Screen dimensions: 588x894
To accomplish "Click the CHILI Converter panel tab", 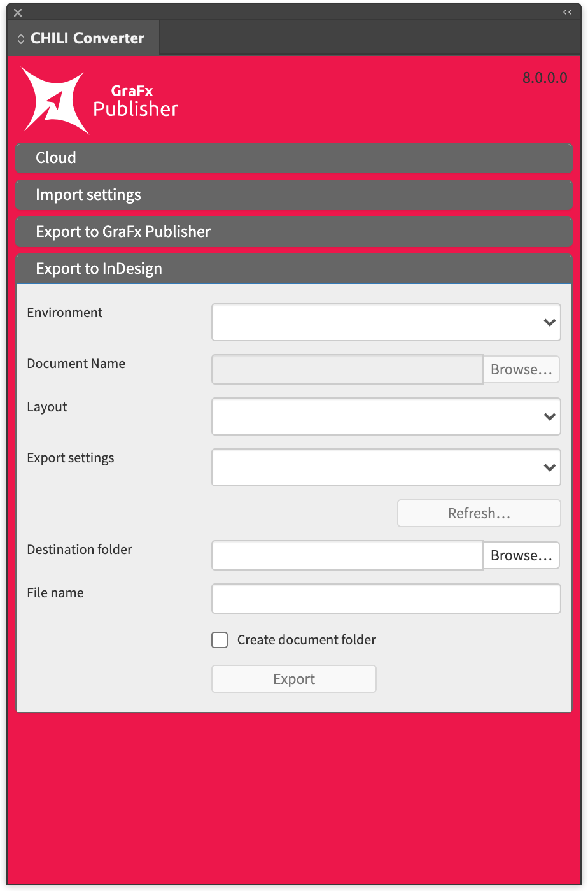I will pos(83,38).
